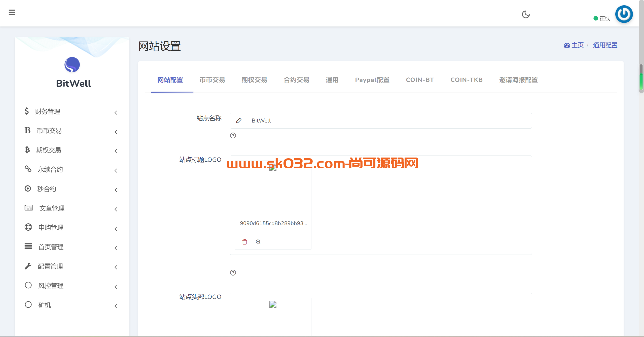The image size is (644, 337).
Task: Click the 站点标题LOGO image thumbnail
Action: (x=273, y=167)
